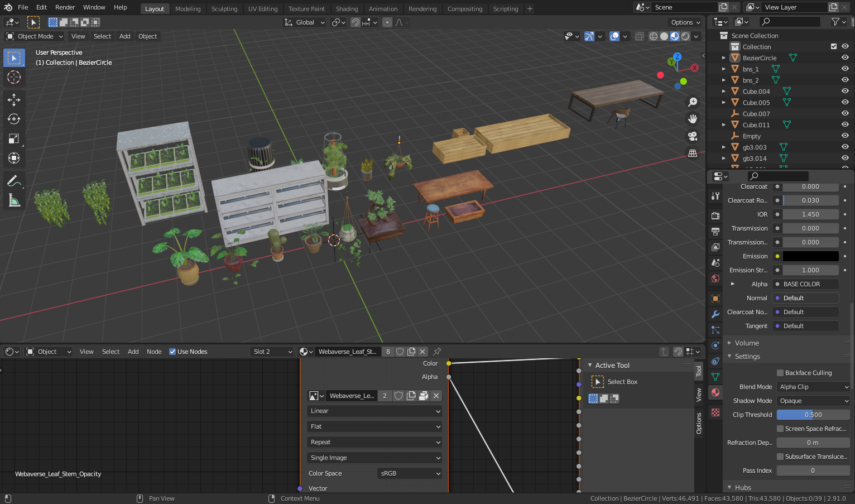The height and width of the screenshot is (504, 855).
Task: Open the Emission color swatch picker
Action: pyautogui.click(x=810, y=256)
